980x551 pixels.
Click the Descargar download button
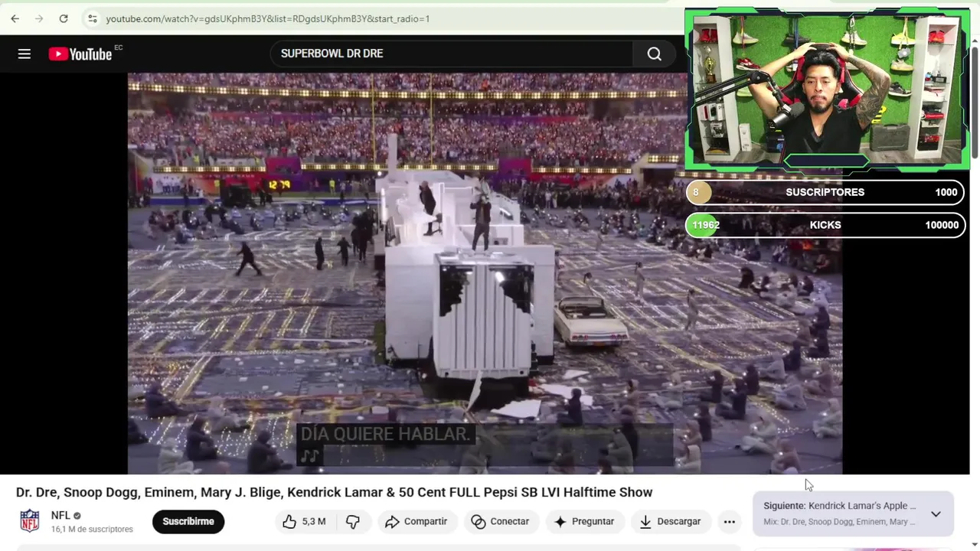(670, 521)
